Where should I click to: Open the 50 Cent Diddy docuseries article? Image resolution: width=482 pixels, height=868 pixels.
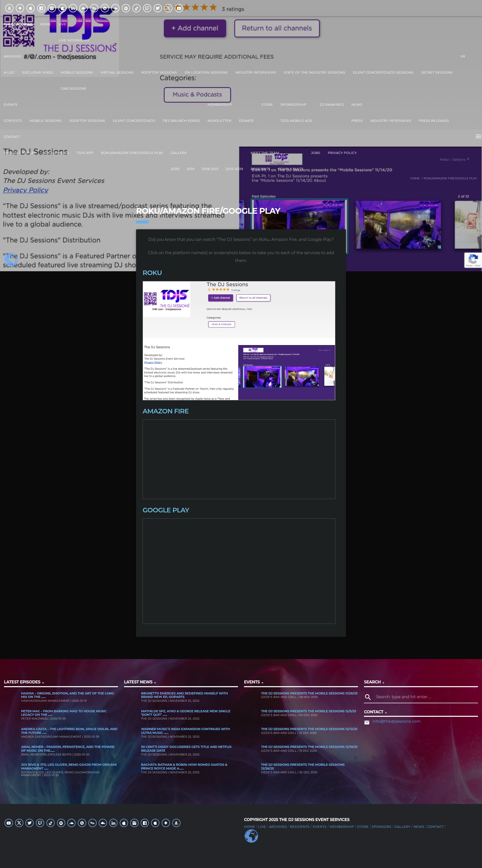coord(186,749)
